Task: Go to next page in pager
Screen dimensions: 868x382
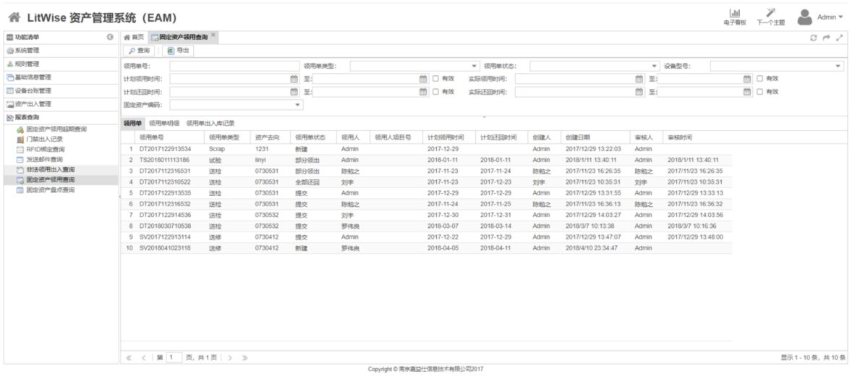Action: tap(230, 357)
